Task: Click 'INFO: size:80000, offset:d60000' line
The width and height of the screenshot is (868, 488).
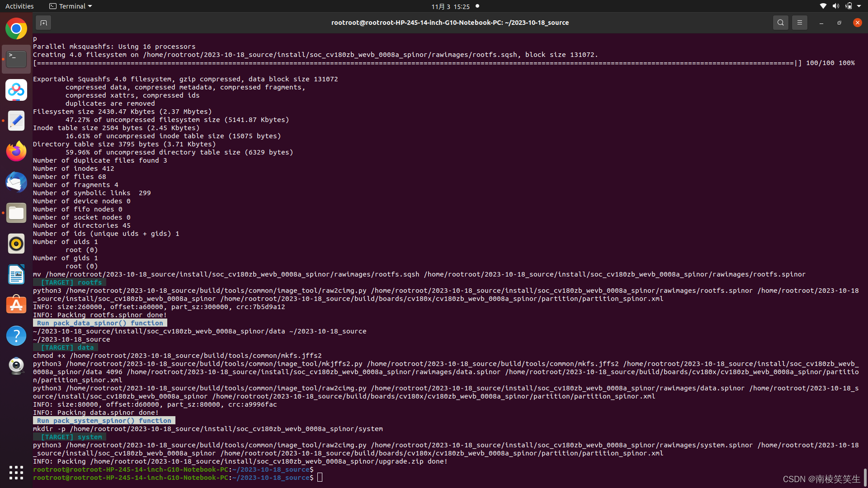Action: pos(155,404)
